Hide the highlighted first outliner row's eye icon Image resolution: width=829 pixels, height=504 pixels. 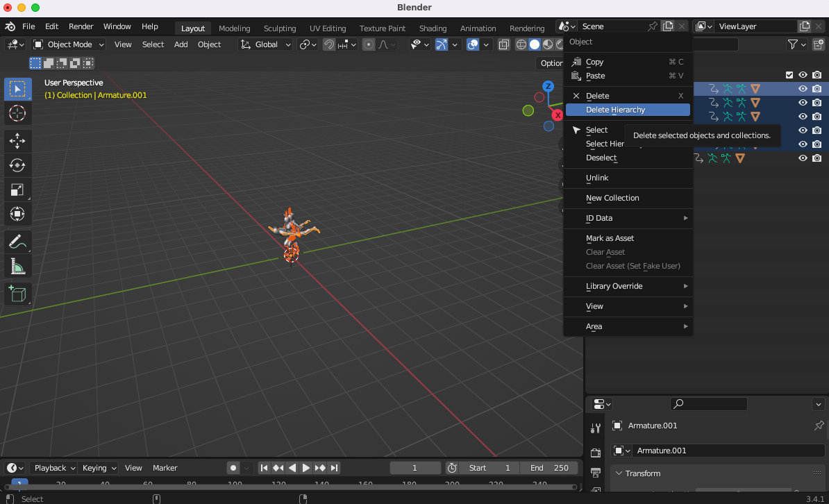pyautogui.click(x=803, y=89)
